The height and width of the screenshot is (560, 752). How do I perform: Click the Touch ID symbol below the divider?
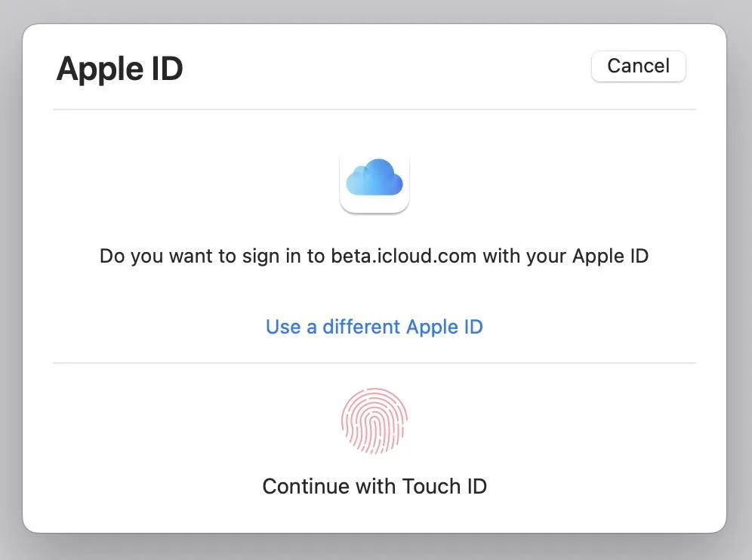click(x=374, y=420)
